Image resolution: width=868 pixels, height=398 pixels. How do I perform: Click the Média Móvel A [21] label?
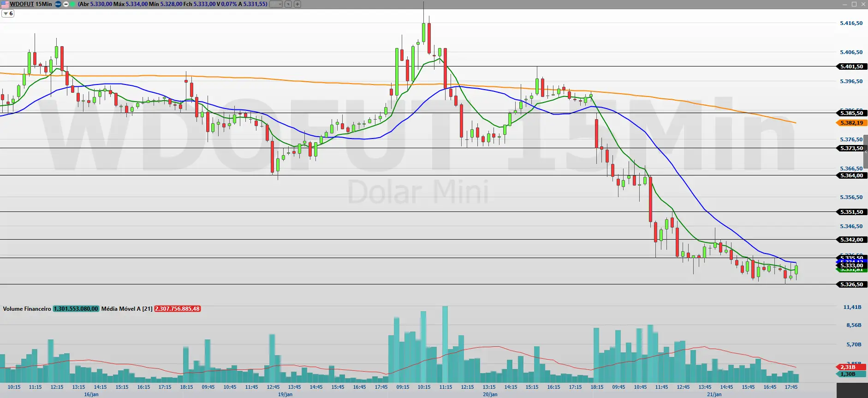[127, 309]
